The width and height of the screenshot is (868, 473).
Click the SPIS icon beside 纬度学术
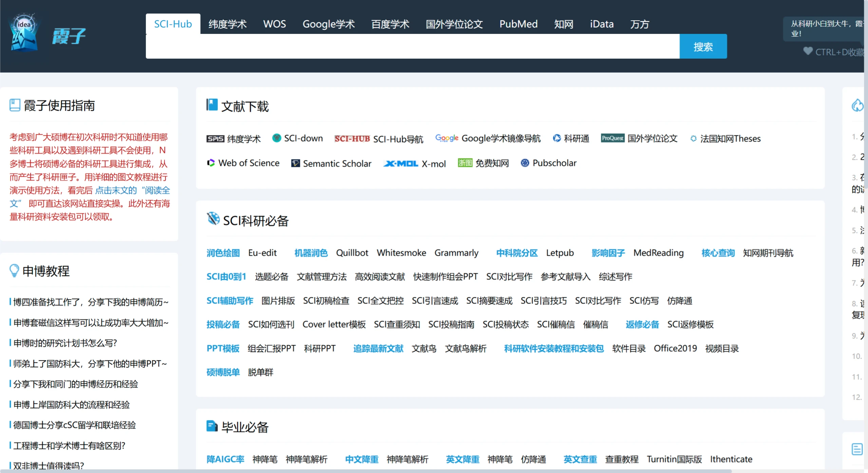click(x=215, y=138)
